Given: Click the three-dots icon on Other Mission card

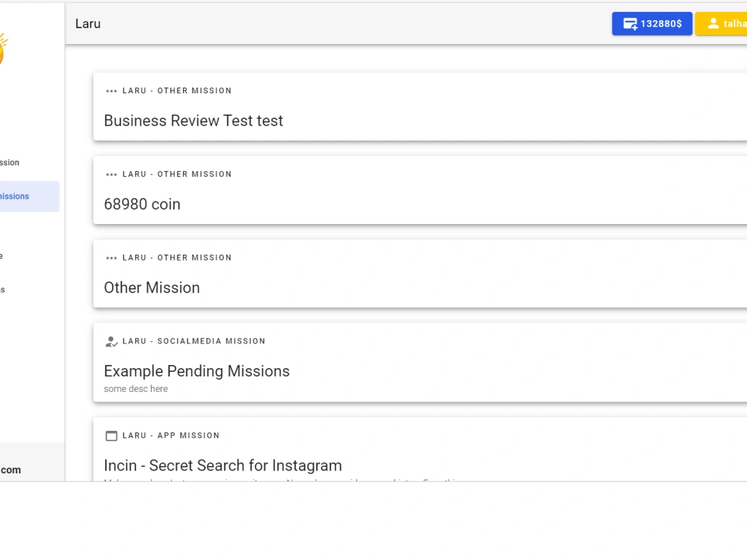Looking at the screenshot, I should coord(111,258).
